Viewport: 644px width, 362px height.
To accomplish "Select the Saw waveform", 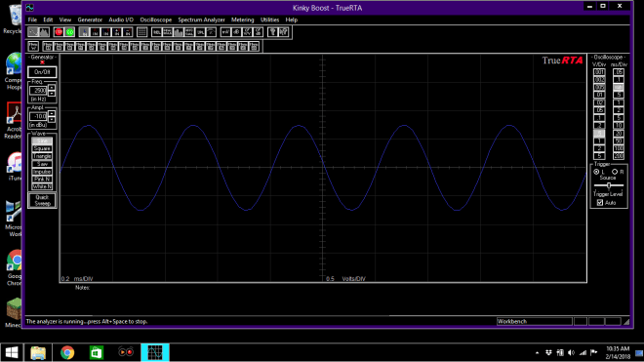I will [x=42, y=164].
